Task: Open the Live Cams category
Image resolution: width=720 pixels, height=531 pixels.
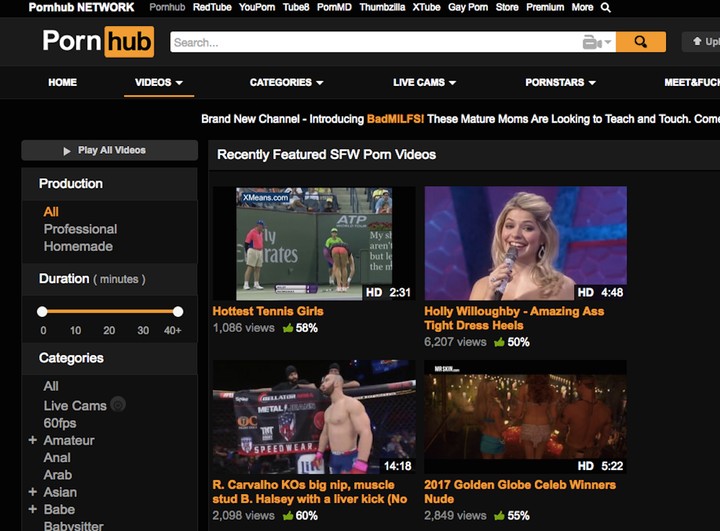Action: 75,406
